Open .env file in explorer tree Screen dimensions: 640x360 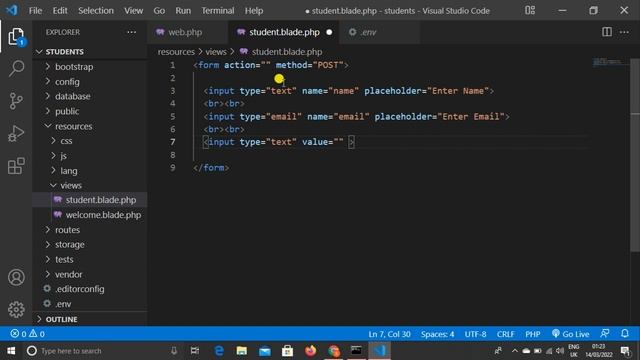point(63,304)
